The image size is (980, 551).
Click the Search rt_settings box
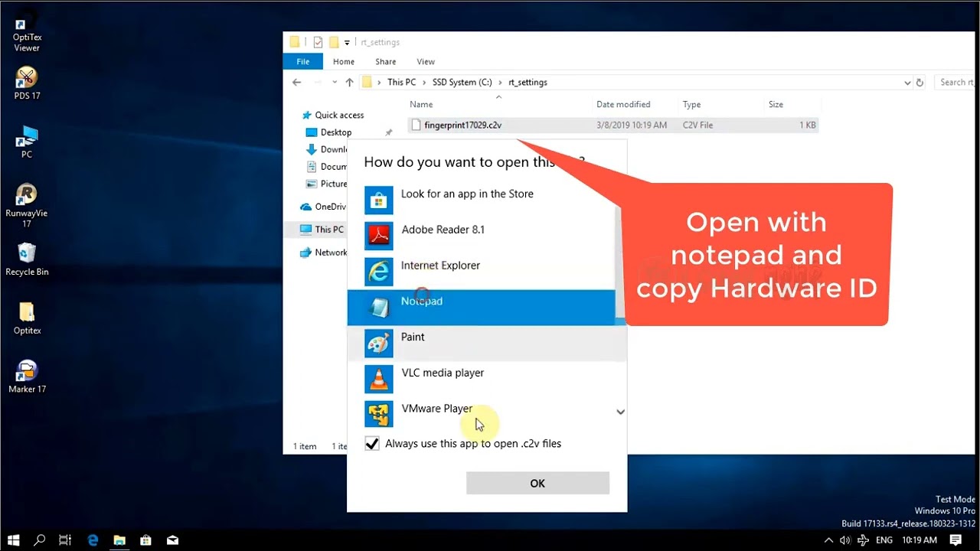click(x=954, y=82)
